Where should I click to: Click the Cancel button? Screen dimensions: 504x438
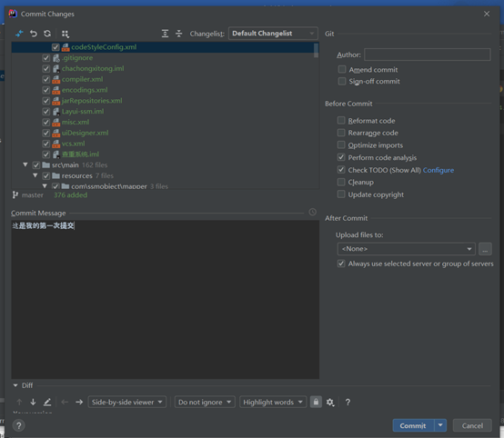(472, 425)
